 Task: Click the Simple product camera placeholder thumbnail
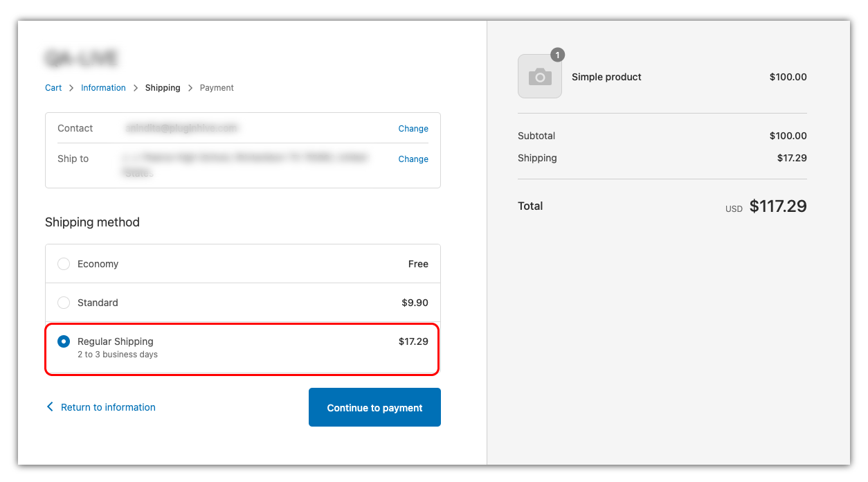pos(540,76)
